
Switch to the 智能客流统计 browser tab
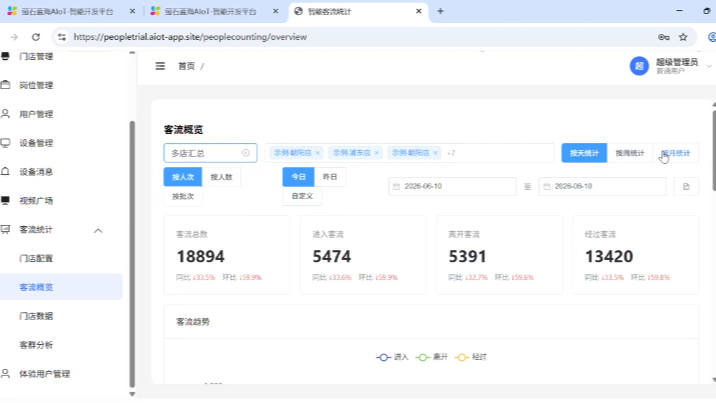(x=356, y=11)
